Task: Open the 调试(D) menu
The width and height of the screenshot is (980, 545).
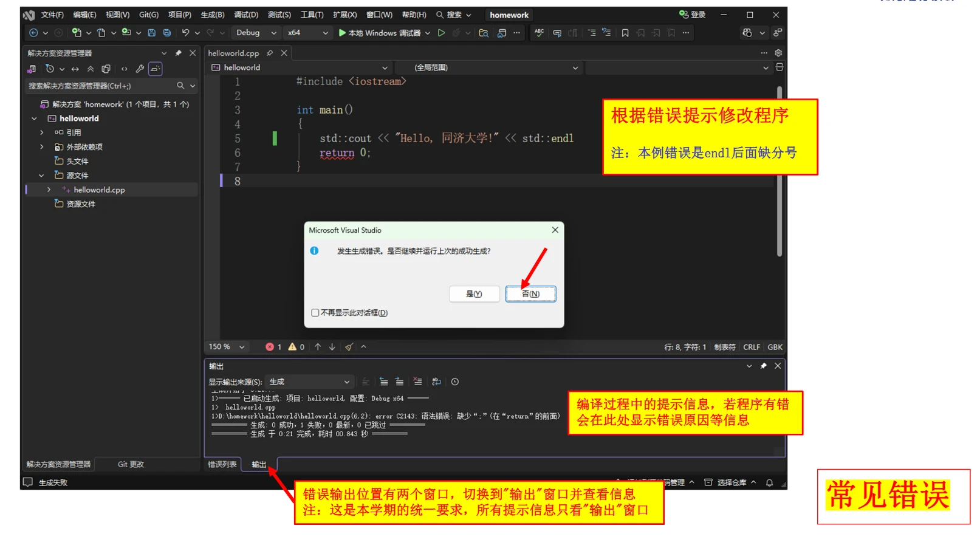Action: click(246, 15)
